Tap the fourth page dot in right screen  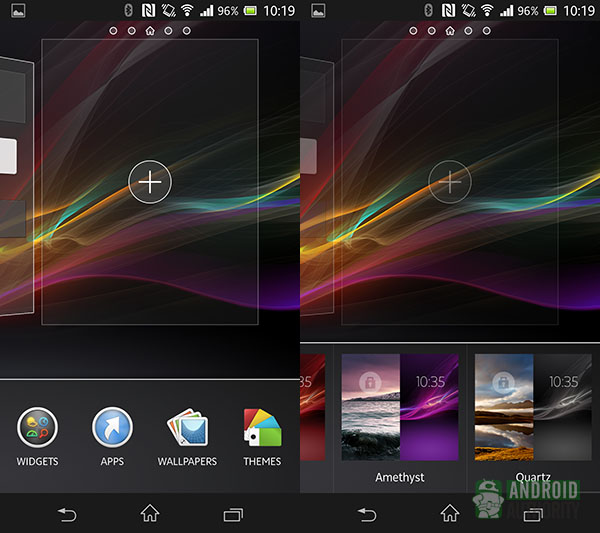pos(468,31)
